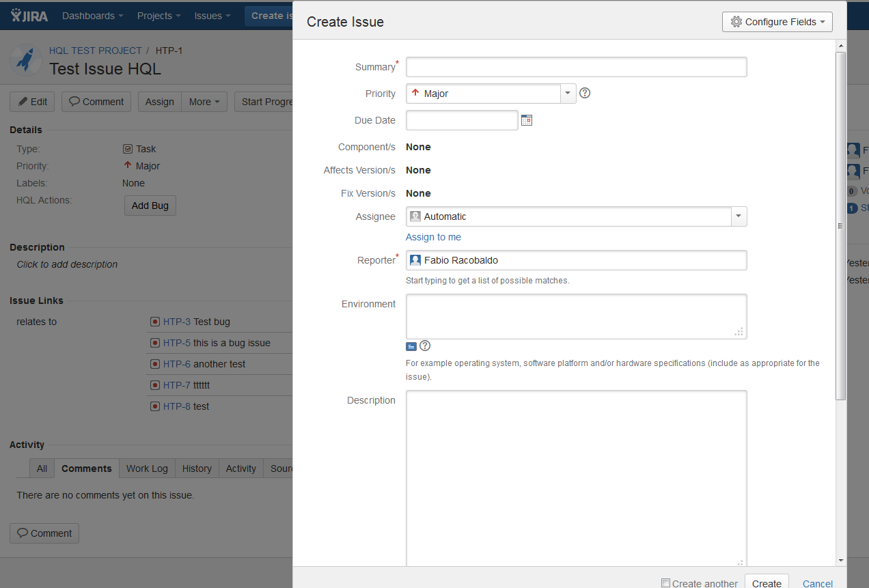Click the Assign to me link
Viewport: 869px width, 588px height.
pos(433,237)
